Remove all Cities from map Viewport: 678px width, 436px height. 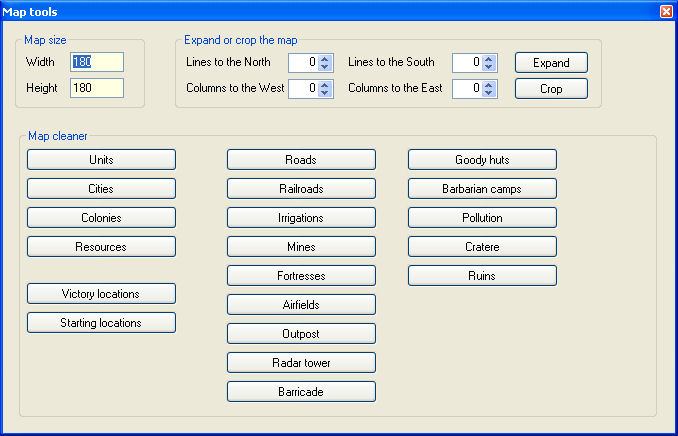click(x=101, y=189)
